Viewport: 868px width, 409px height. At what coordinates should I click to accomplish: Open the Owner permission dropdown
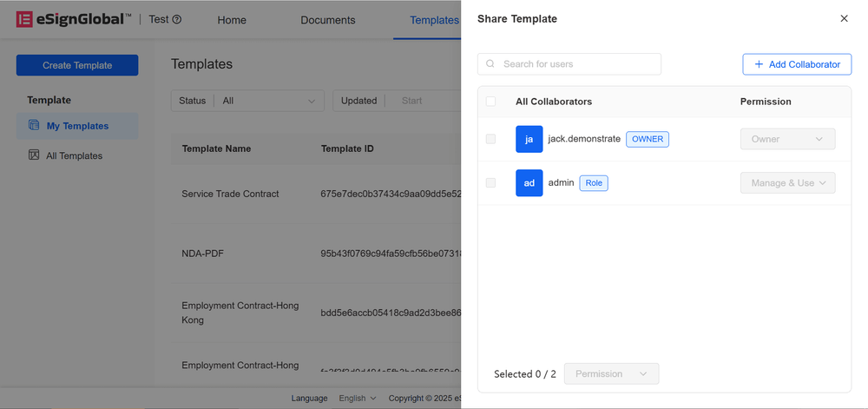(x=787, y=139)
